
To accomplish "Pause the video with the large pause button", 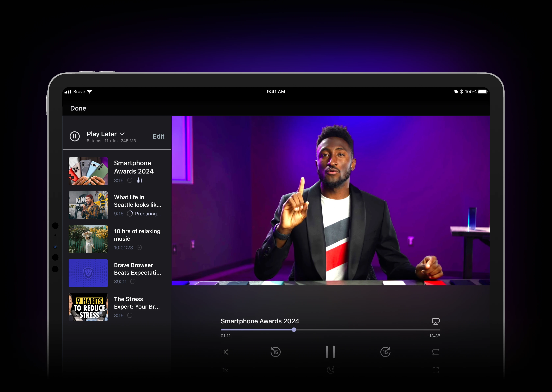I will [x=330, y=352].
